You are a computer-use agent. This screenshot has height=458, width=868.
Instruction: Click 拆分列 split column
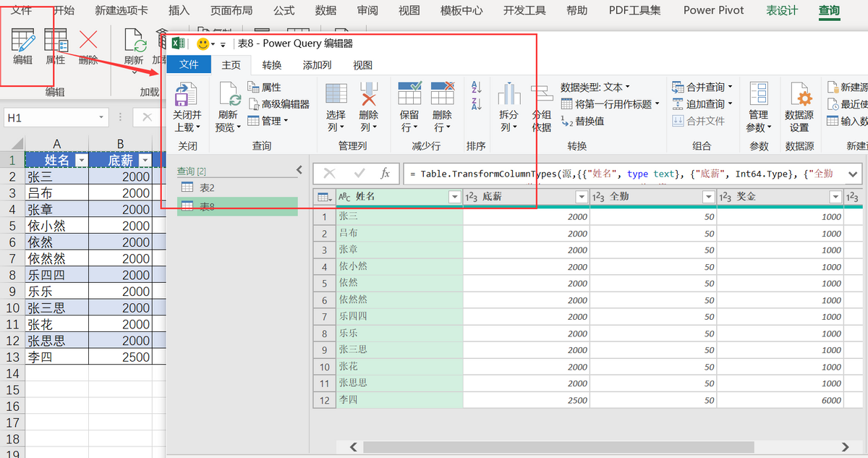(509, 107)
